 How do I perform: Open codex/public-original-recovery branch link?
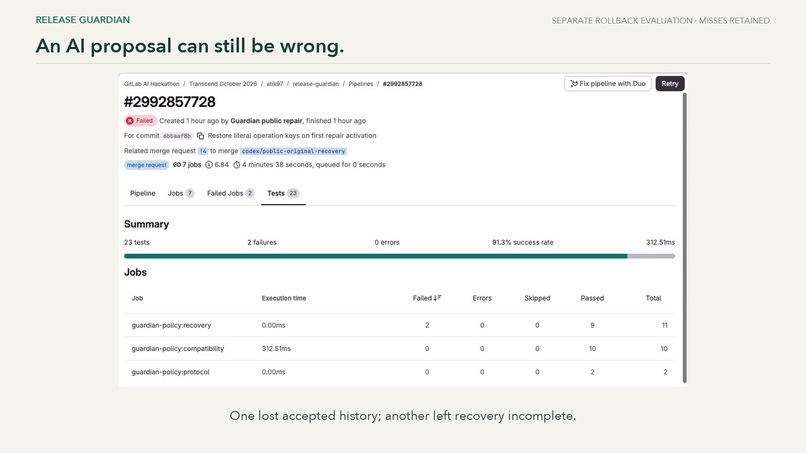[x=294, y=151]
